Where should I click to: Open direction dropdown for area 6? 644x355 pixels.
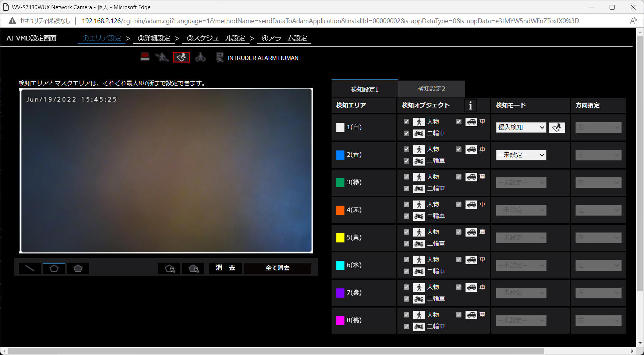pyautogui.click(x=598, y=265)
